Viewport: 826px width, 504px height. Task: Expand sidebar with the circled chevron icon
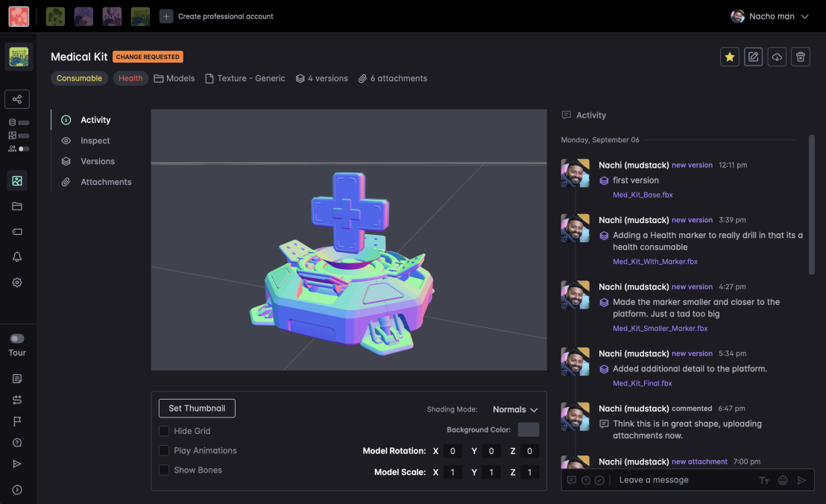[17, 490]
